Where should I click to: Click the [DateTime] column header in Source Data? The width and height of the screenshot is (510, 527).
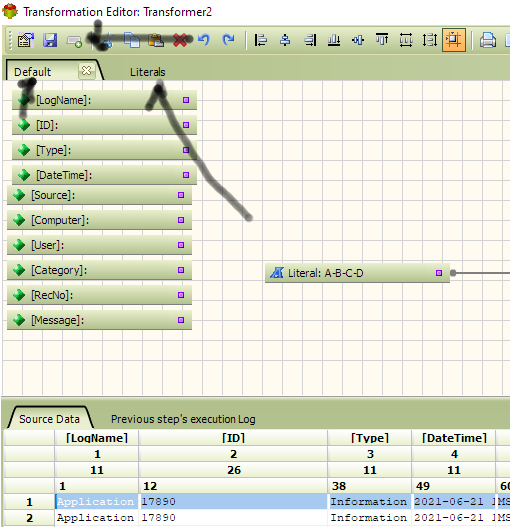point(454,438)
